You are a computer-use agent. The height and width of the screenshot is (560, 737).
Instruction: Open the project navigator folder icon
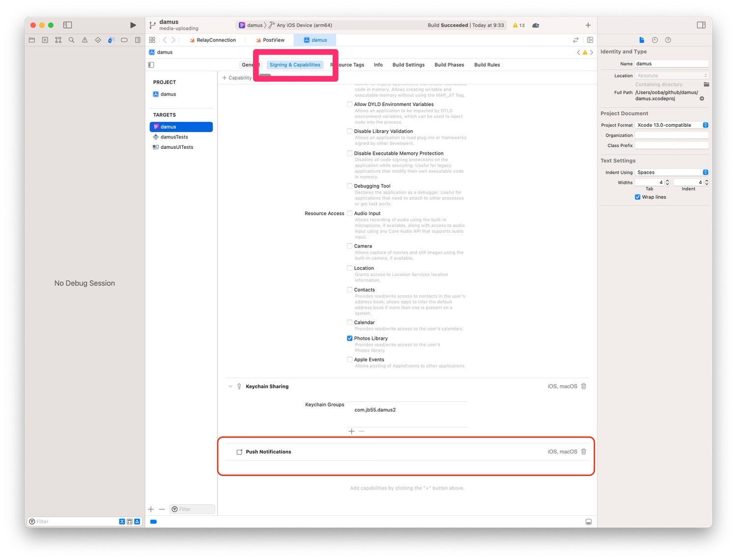[32, 40]
